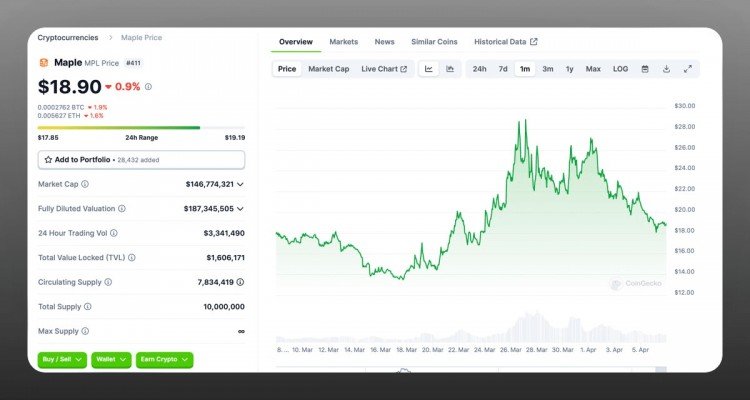Image resolution: width=750 pixels, height=400 pixels.
Task: Click the star icon in Add to Portfolio
Action: [x=48, y=160]
